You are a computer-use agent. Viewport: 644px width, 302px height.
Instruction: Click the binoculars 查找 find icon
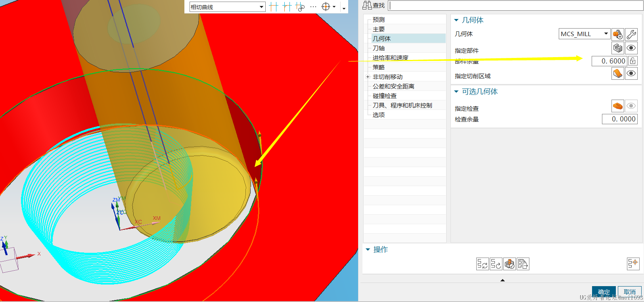click(x=367, y=5)
